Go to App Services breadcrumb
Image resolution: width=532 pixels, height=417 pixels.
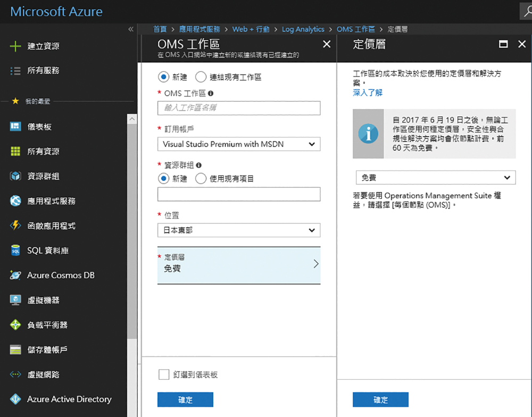click(x=199, y=29)
